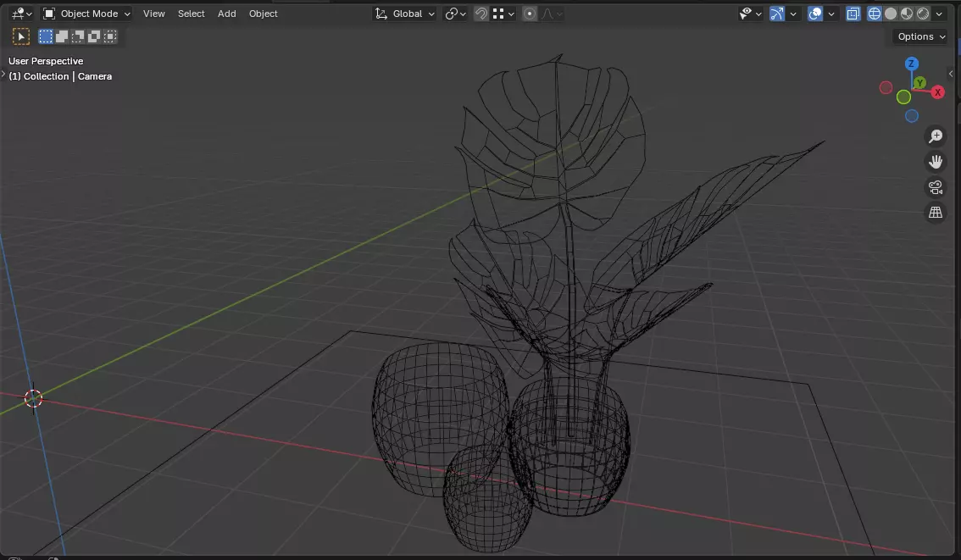Click the X axis on navigation gizmo
The width and height of the screenshot is (961, 560).
[x=937, y=92]
